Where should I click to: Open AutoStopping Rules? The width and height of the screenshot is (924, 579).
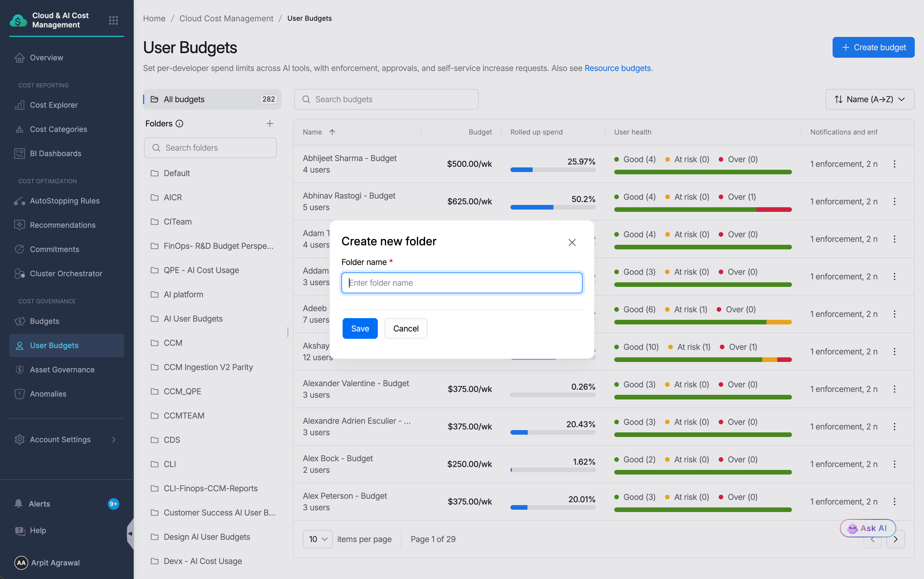pyautogui.click(x=65, y=201)
